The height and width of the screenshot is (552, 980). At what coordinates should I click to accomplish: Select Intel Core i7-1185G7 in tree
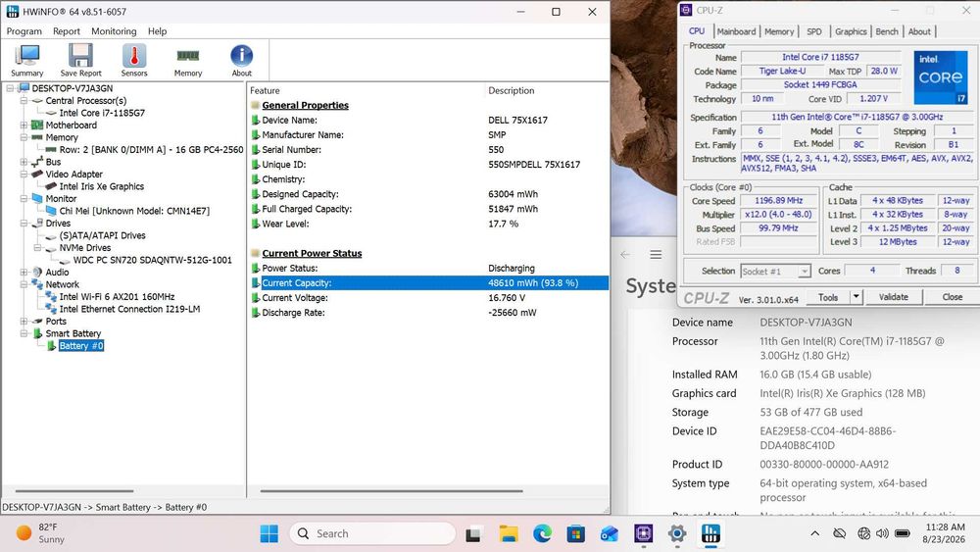point(102,113)
